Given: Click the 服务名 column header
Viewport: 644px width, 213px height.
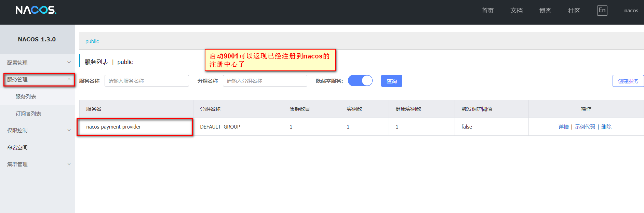Looking at the screenshot, I should (136, 109).
